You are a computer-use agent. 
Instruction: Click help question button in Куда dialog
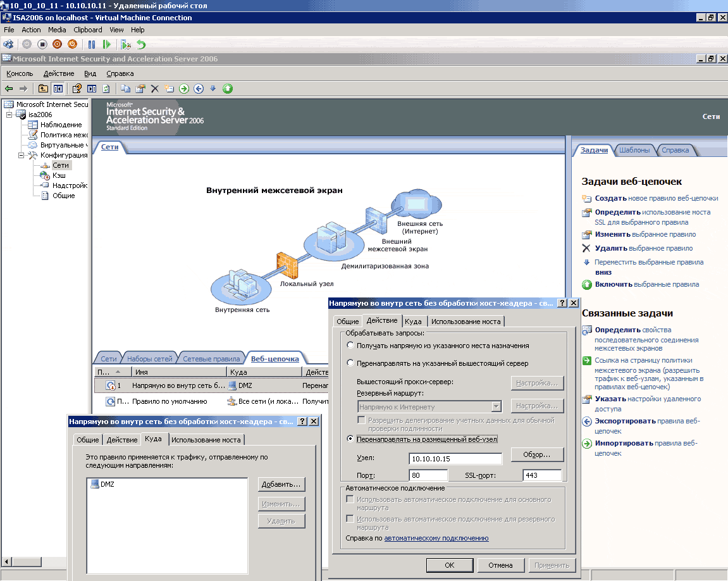click(x=302, y=422)
